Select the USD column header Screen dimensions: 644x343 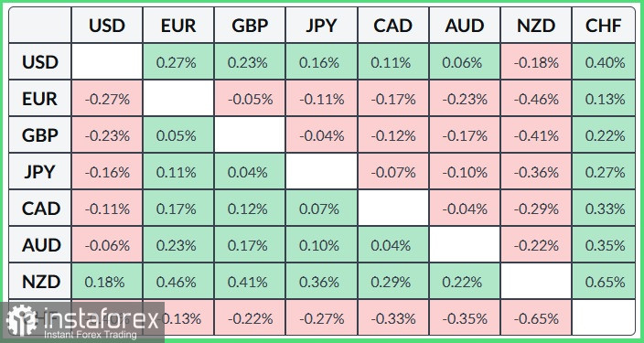coord(107,26)
